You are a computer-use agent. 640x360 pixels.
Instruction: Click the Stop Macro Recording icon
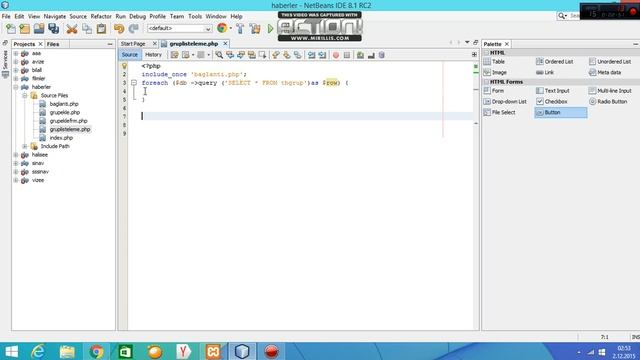(x=347, y=55)
